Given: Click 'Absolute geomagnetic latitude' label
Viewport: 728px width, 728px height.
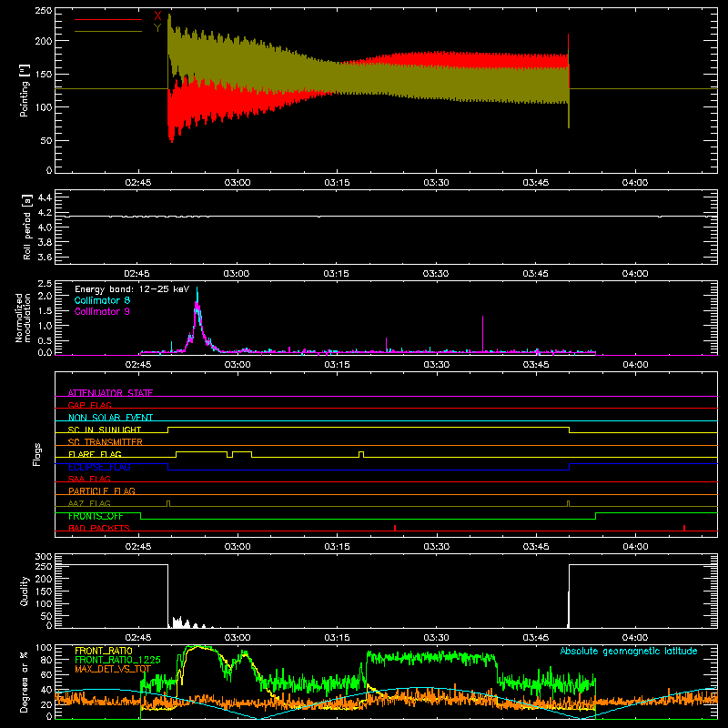Looking at the screenshot, I should click(629, 652).
